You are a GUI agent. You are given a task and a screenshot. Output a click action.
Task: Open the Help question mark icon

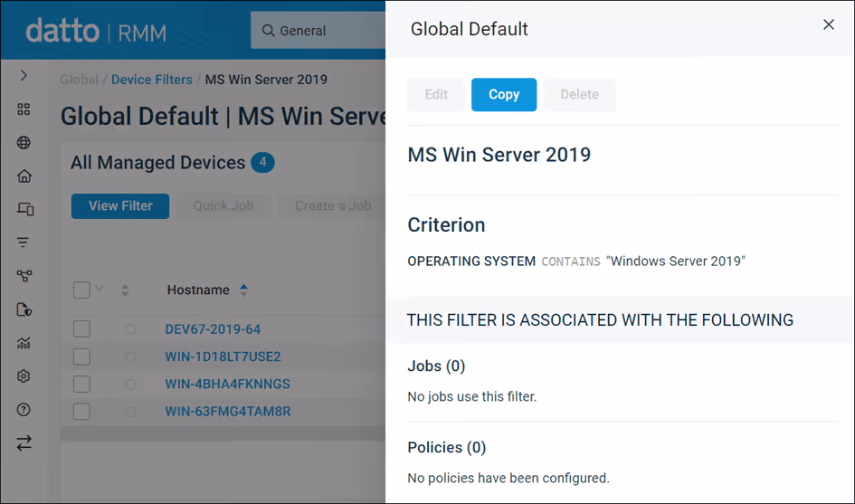(24, 410)
